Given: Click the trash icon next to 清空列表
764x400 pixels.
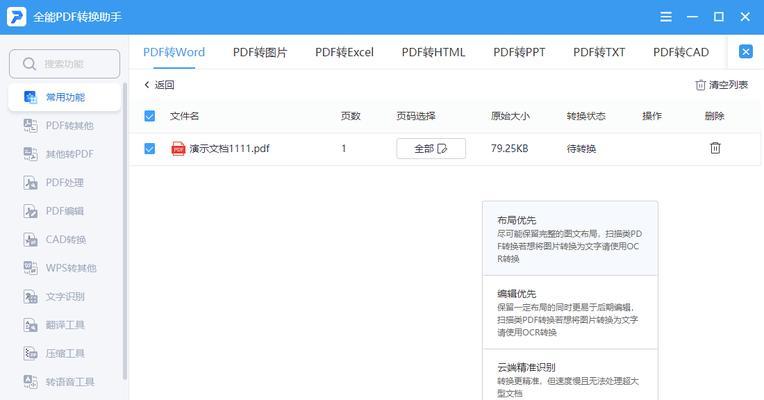Looking at the screenshot, I should click(x=700, y=85).
